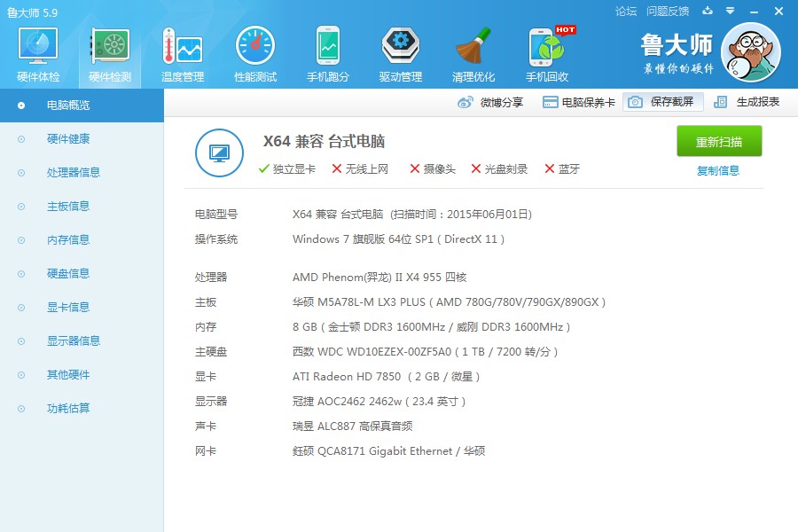Click the green 重新扫描 rescan button
This screenshot has height=532, width=798.
click(x=719, y=141)
